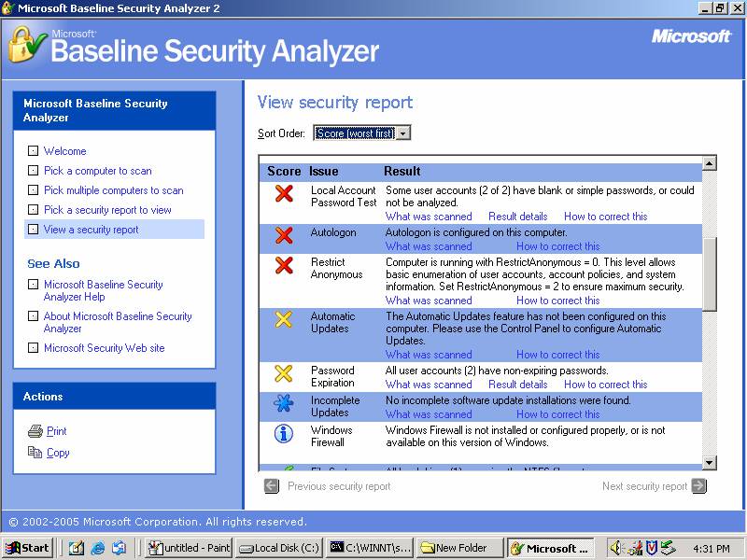The image size is (747, 560).
Task: Click the Copy icon in Actions panel
Action: point(35,453)
